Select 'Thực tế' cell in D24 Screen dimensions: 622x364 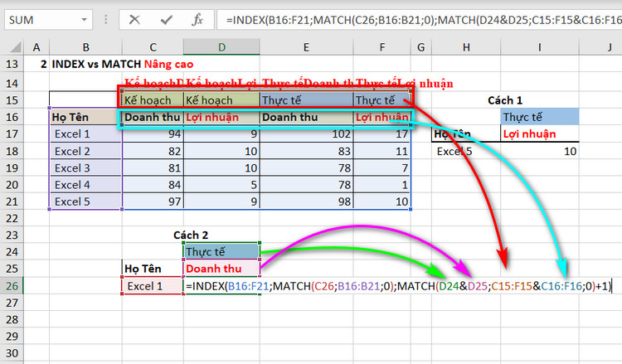tap(221, 252)
